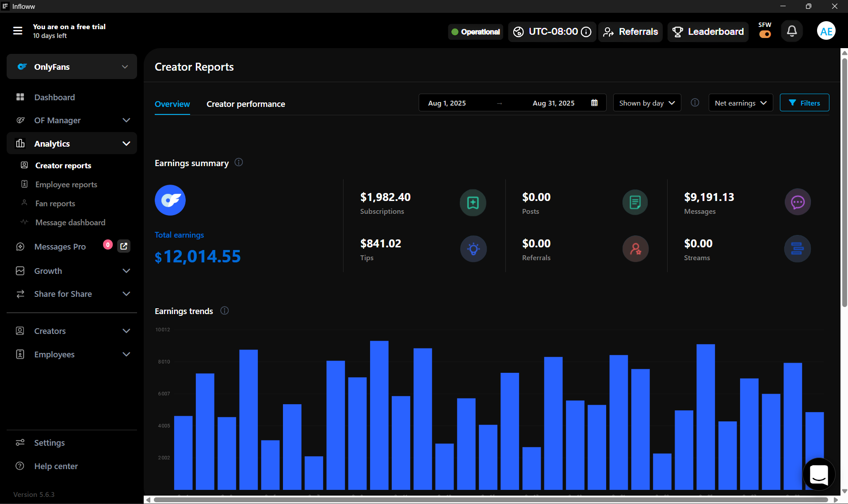Open the date range calendar picker
The width and height of the screenshot is (848, 504).
595,102
